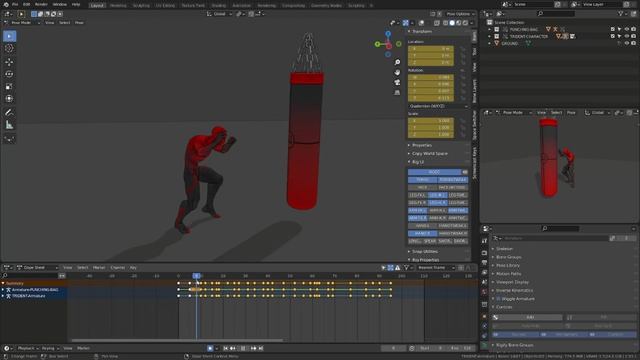
Task: Click the dope sheet horizontal scrollbar
Action: (177, 340)
